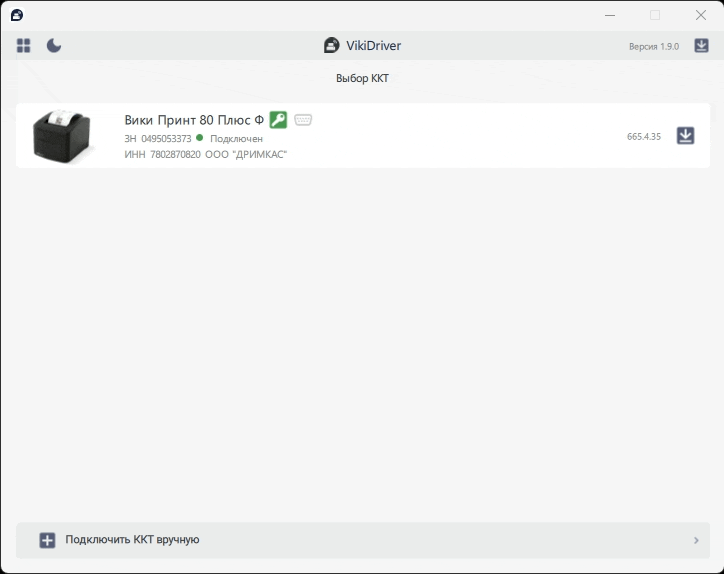Viewport: 724px width, 574px height.
Task: Click the ООО "ДРИМКАС" organization name
Action: tap(246, 155)
